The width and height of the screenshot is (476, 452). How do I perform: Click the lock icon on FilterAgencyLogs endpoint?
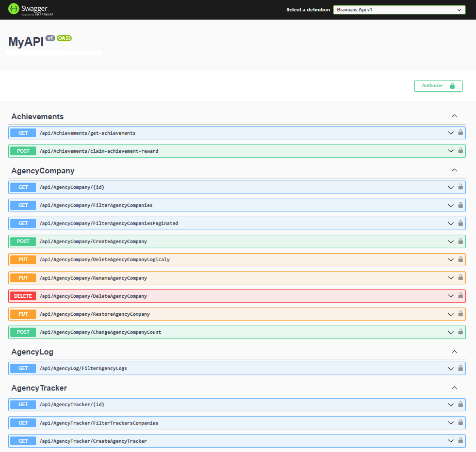(460, 368)
